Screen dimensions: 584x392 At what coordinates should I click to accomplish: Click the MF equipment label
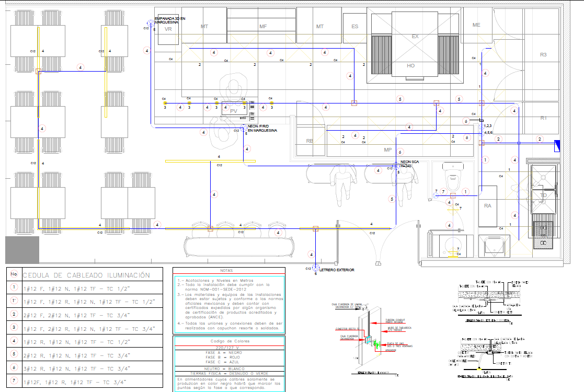263,26
